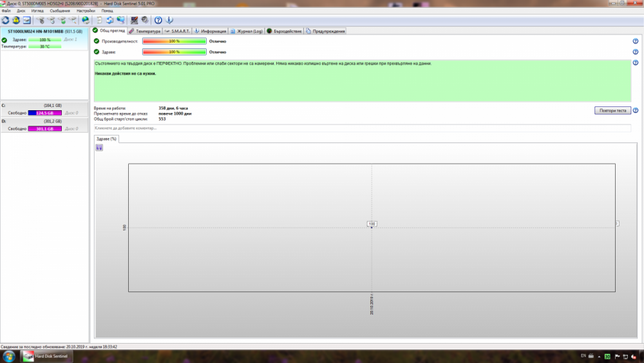Click the blue refresh arrows toolbar icon
Viewport: 644px width, 363px height.
point(5,20)
